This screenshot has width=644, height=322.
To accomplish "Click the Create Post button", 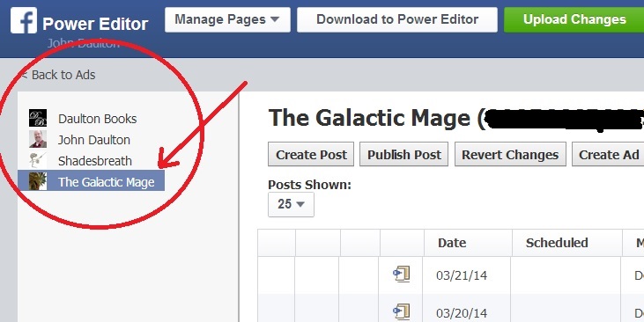I will coord(311,154).
